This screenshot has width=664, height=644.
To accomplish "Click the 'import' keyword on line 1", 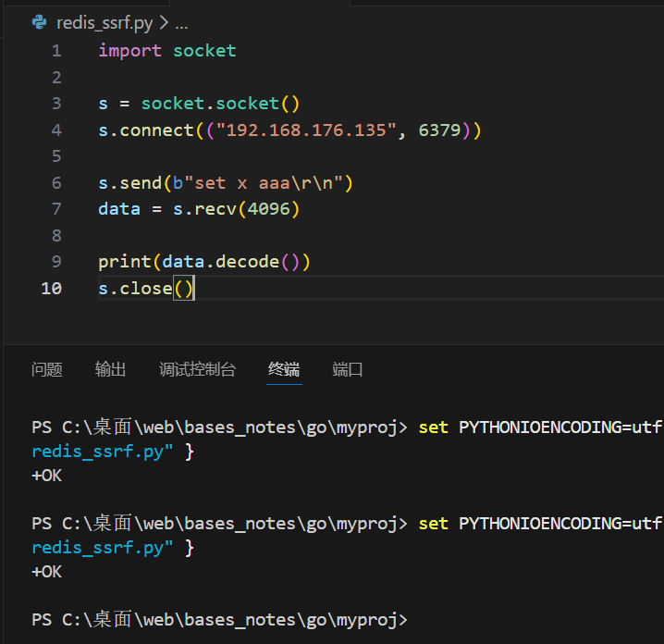I will 130,51.
